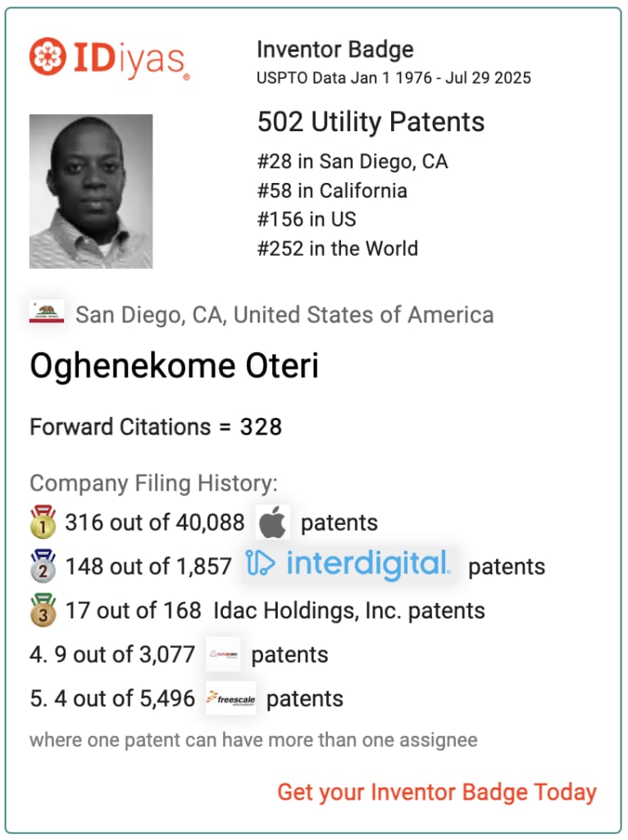
Task: Select the inventor name Oghenekome Oteri
Action: click(x=174, y=367)
